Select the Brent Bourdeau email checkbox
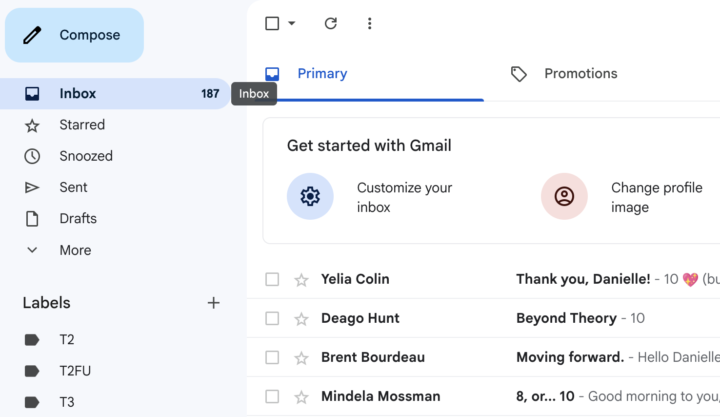The image size is (720, 417). (x=272, y=358)
